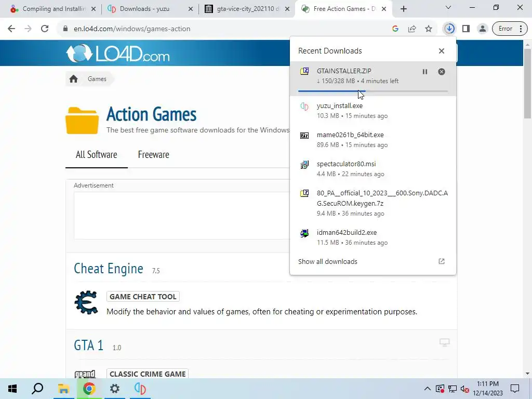Open yuzu from the taskbar

tap(140, 389)
